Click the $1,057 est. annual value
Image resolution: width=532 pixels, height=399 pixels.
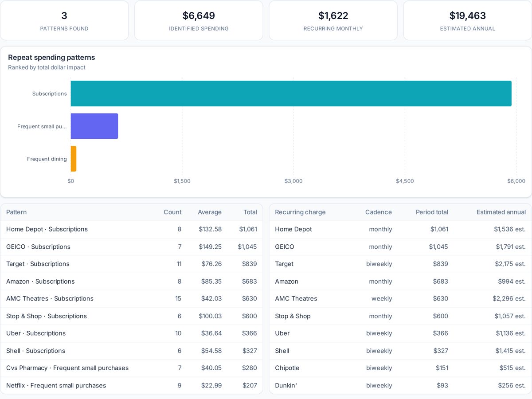[x=510, y=316]
